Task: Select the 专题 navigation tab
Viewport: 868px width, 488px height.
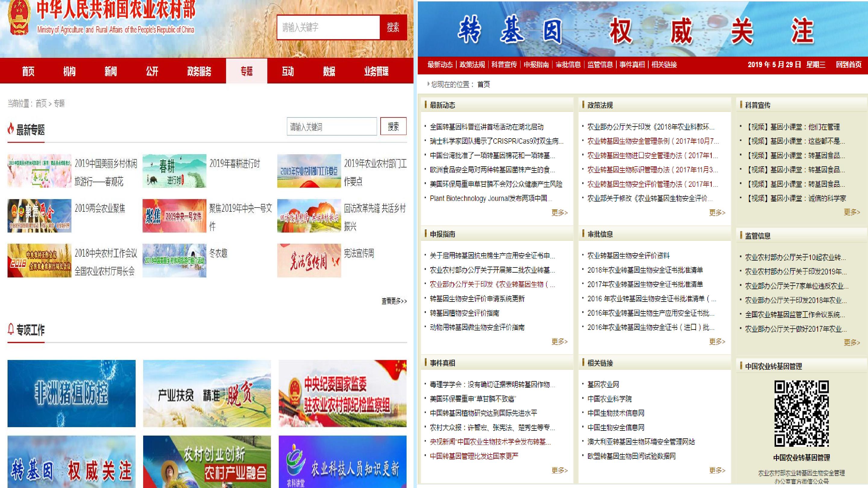Action: click(x=246, y=71)
